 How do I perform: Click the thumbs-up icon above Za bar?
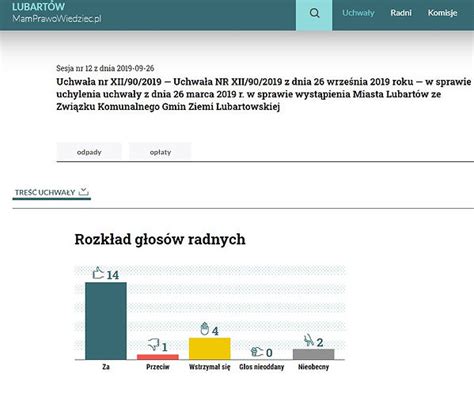pos(98,273)
